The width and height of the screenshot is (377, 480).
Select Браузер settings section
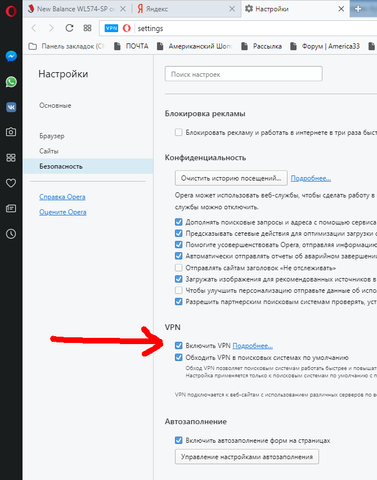[x=52, y=136]
